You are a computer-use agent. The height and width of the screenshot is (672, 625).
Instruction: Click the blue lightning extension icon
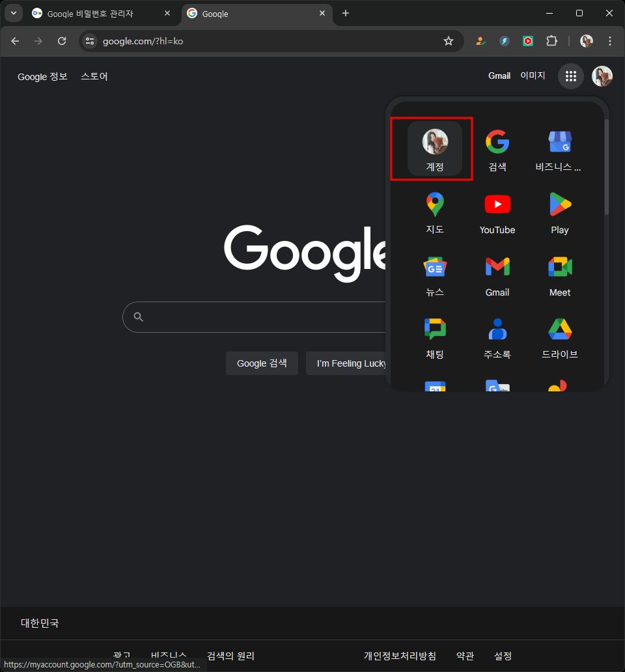504,41
